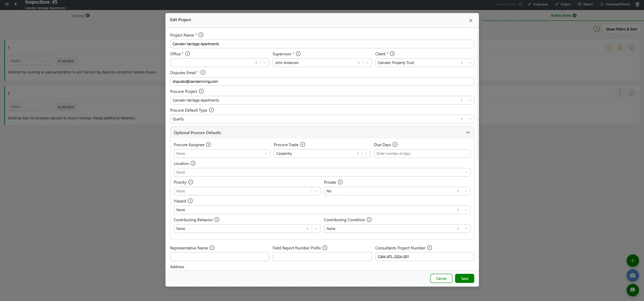Click the blue camera floating button

coord(633,275)
